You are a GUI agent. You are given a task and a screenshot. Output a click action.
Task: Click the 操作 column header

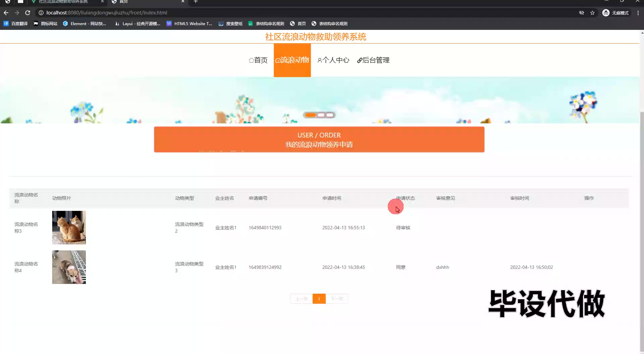pyautogui.click(x=589, y=198)
